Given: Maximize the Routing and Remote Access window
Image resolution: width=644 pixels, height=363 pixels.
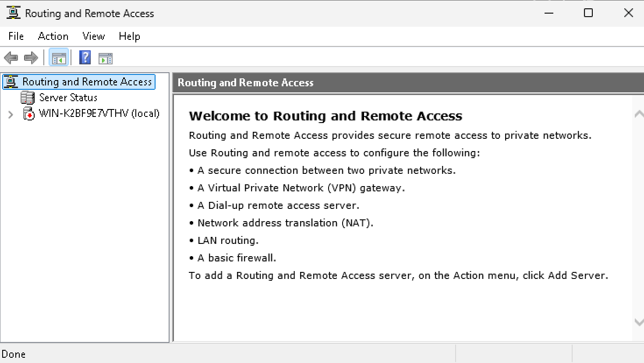Looking at the screenshot, I should click(588, 13).
